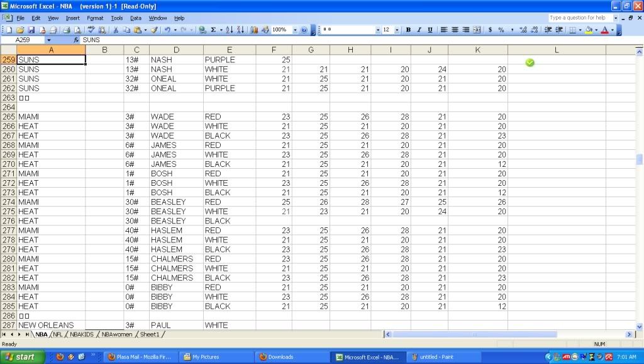Image resolution: width=644 pixels, height=364 pixels.
Task: Switch to the Downloads taskbar window
Action: point(293,357)
